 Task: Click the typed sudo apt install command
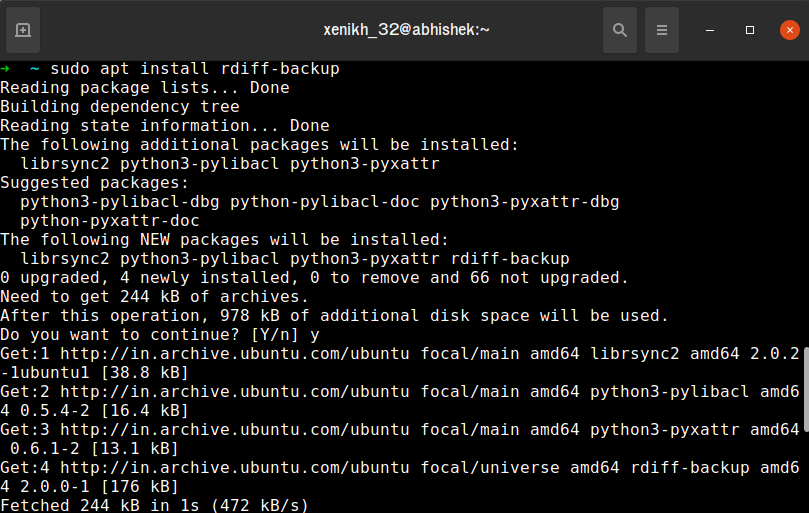coord(195,69)
